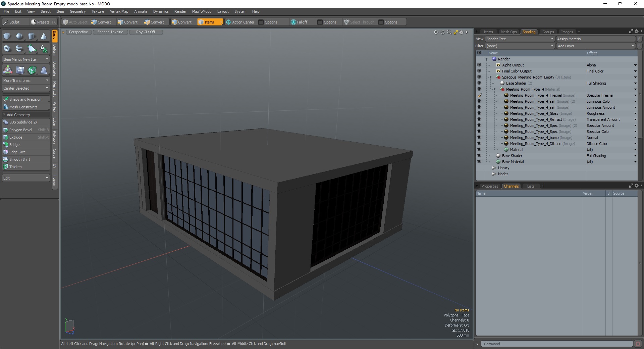Select the cube primitive tool icon
Image resolution: width=644 pixels, height=349 pixels.
tap(7, 36)
